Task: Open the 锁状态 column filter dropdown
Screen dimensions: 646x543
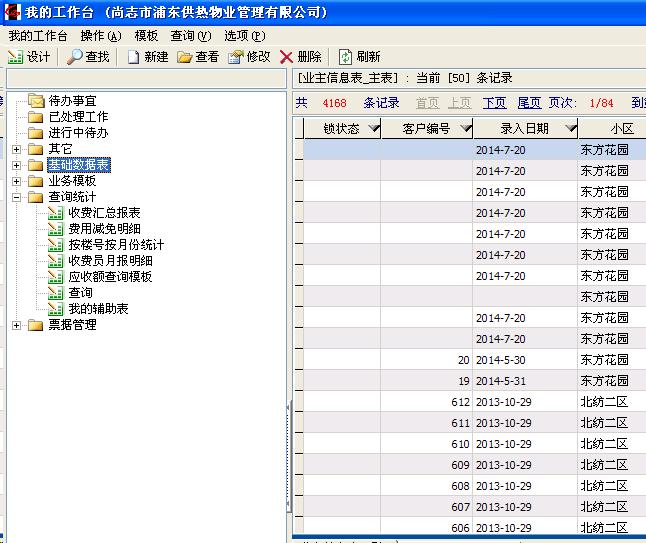Action: click(x=373, y=129)
